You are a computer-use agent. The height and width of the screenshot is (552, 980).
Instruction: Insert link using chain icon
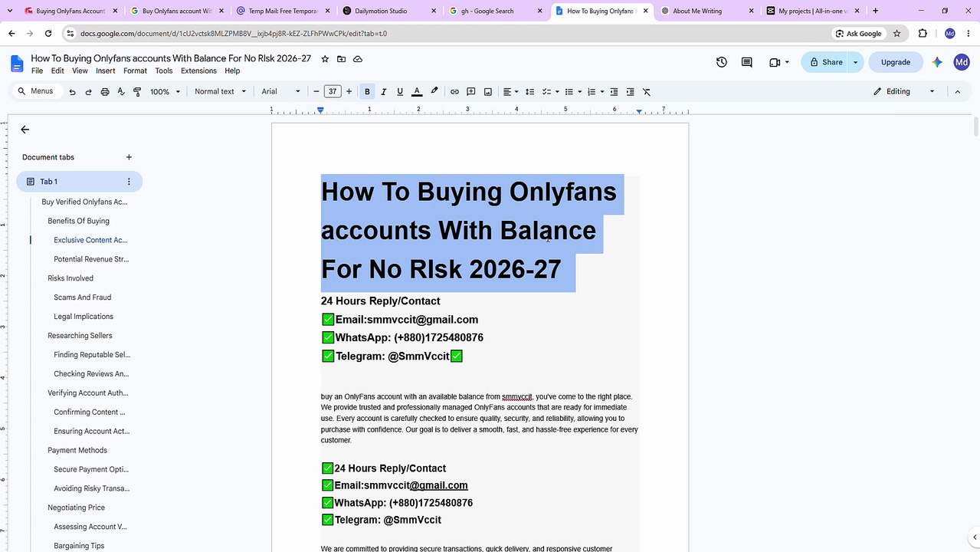tap(454, 91)
